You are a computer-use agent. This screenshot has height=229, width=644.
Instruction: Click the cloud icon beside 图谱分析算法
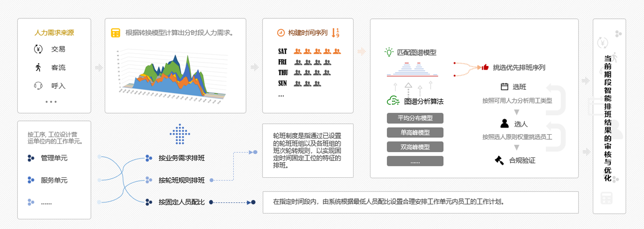click(x=393, y=101)
